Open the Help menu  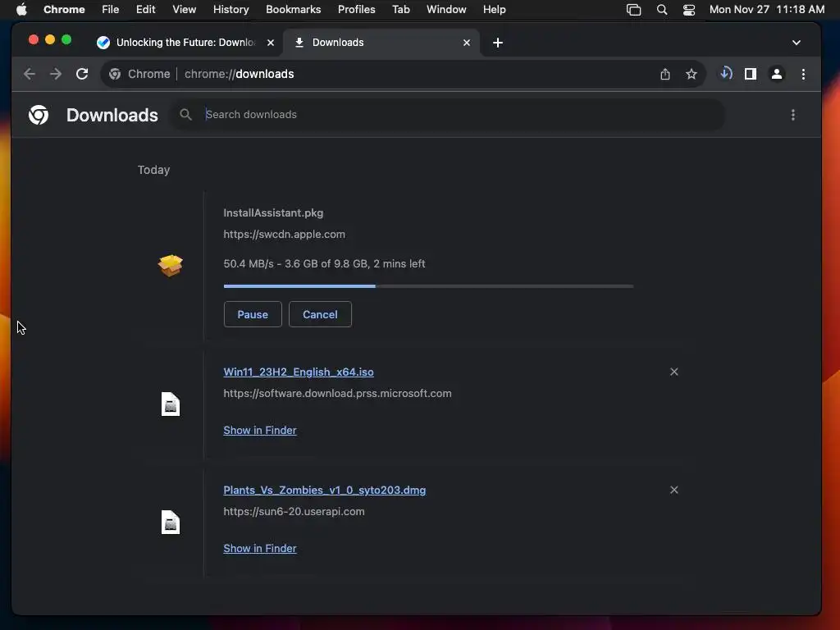point(494,9)
